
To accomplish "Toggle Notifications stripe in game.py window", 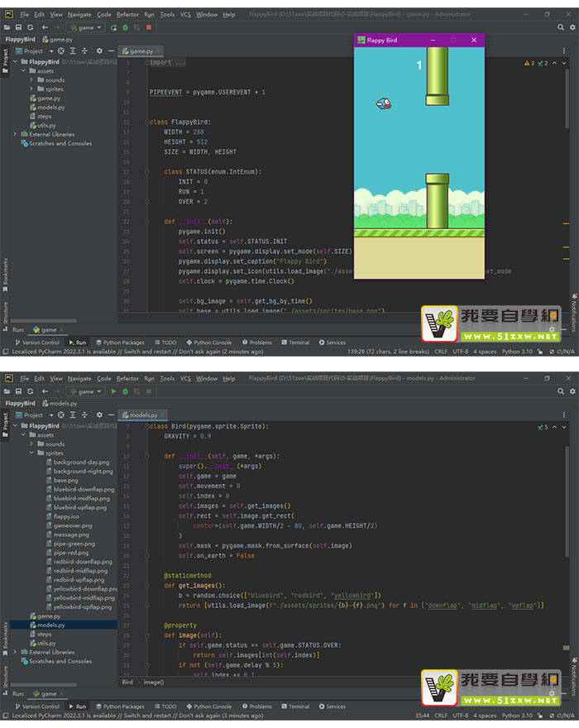I will tap(574, 312).
